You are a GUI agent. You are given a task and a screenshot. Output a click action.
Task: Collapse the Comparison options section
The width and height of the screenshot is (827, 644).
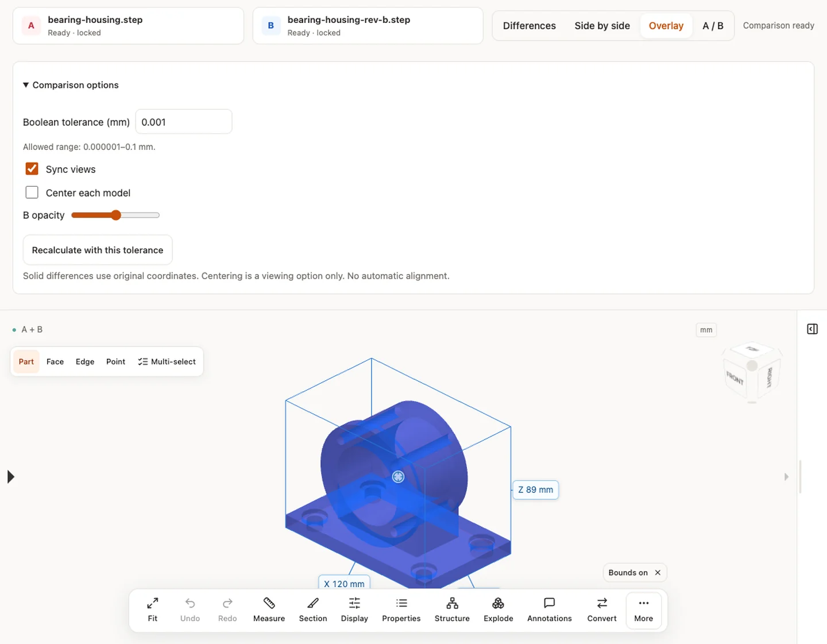tap(71, 85)
